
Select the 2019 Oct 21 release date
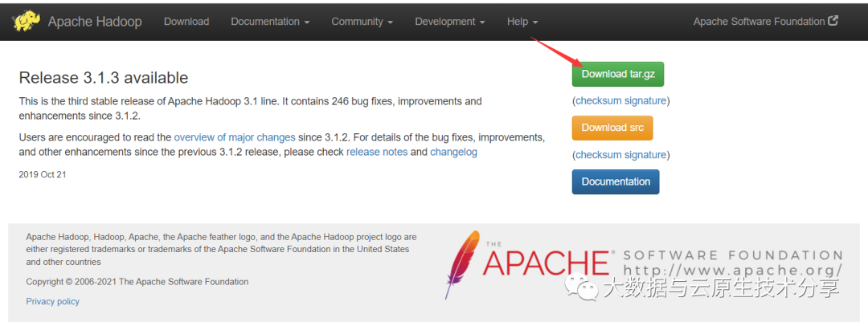(43, 174)
